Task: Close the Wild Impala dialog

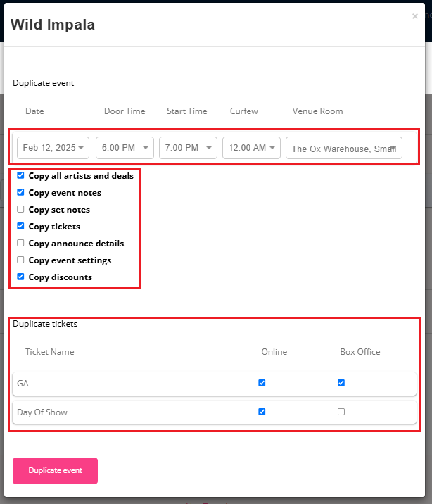Action: click(414, 16)
